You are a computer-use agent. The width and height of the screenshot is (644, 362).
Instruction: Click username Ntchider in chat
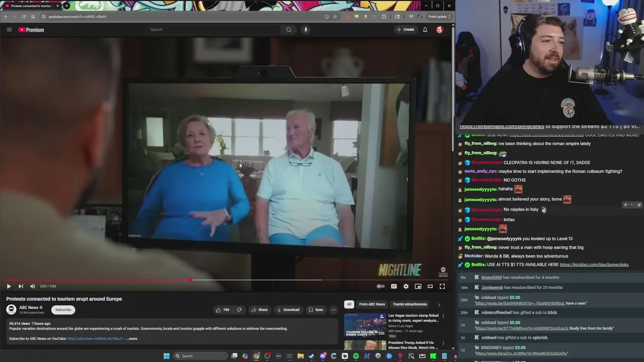(473, 256)
